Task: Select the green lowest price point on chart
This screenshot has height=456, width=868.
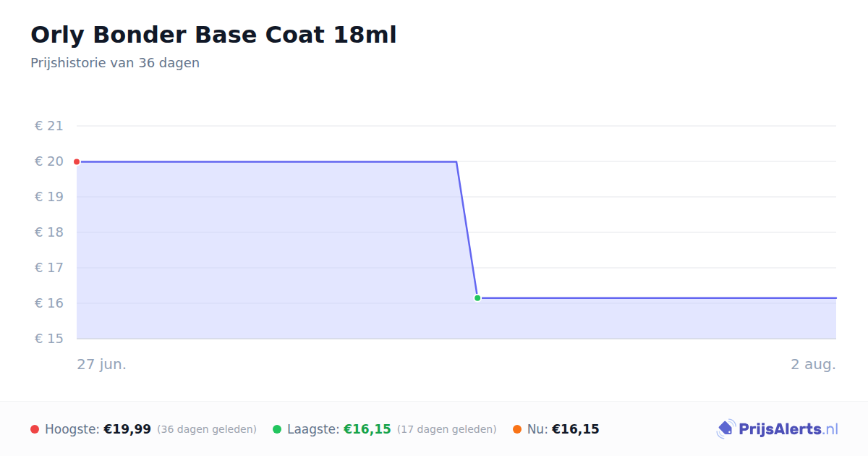Action: coord(477,298)
